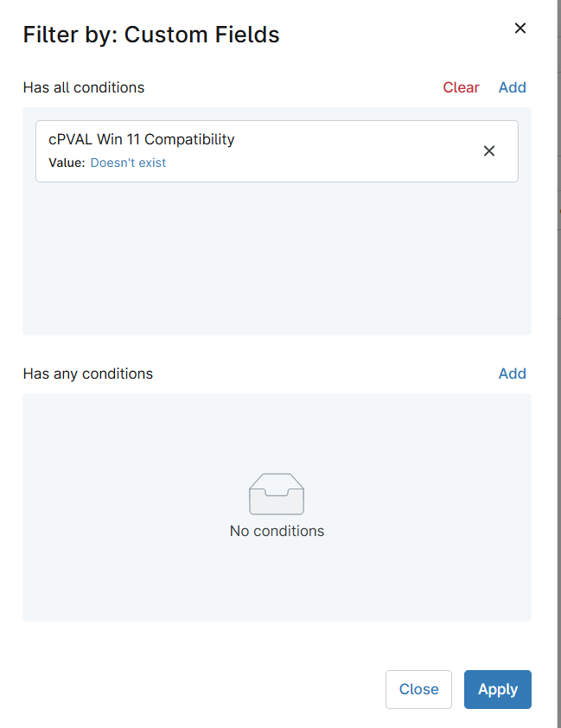Remove the cPVAL Win 11 Compatibility condition
Image resolution: width=561 pixels, height=728 pixels.
tap(489, 151)
